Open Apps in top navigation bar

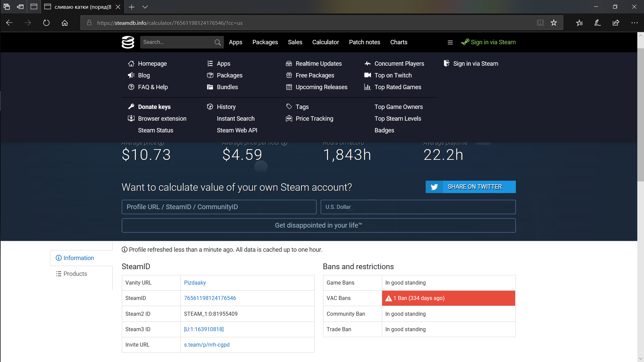point(235,42)
